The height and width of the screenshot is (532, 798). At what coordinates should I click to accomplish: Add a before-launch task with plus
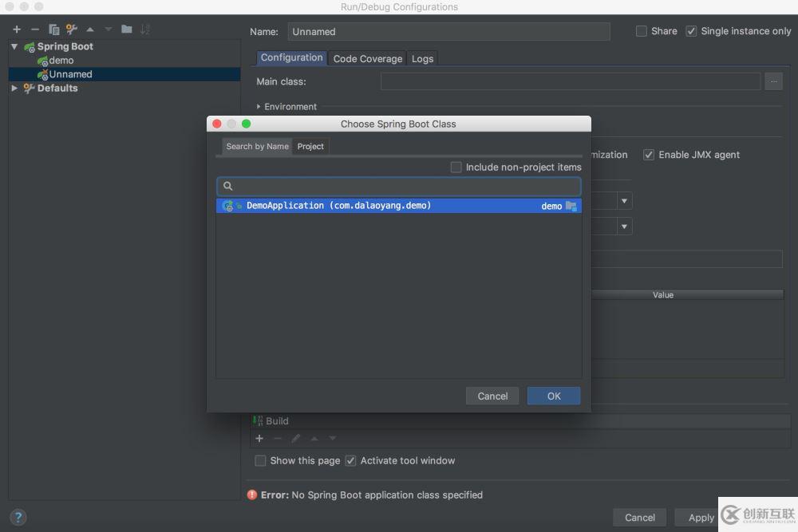click(259, 439)
